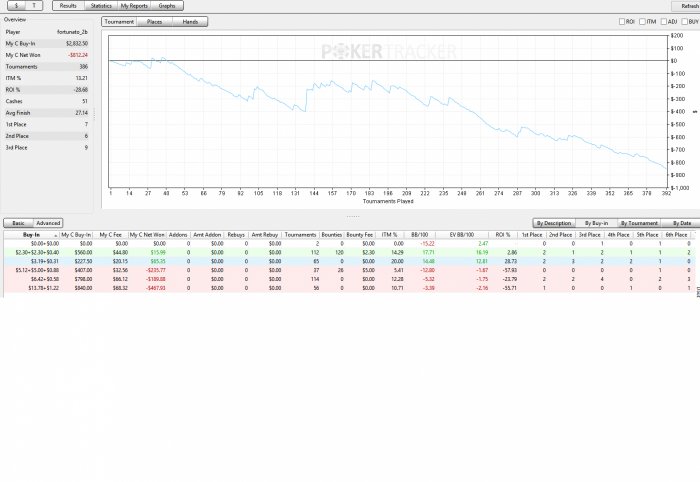Viewport: 700px width, 482px height.
Task: Click the panel splitter dots below graph
Action: click(x=351, y=215)
